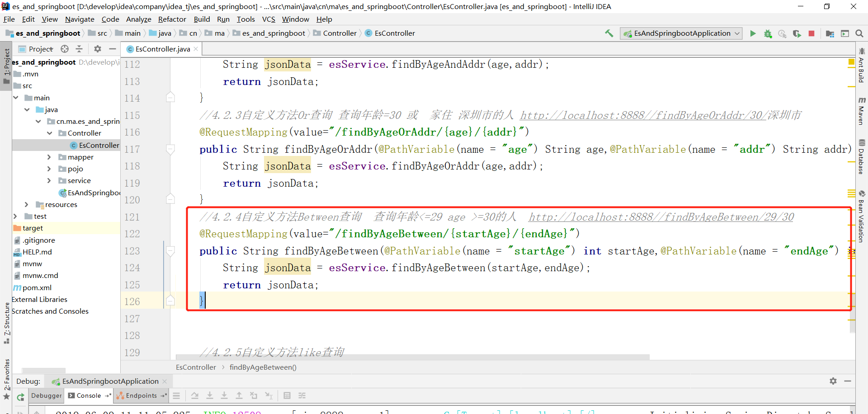868x414 pixels.
Task: Switch to the Debugger tab
Action: [x=46, y=395]
